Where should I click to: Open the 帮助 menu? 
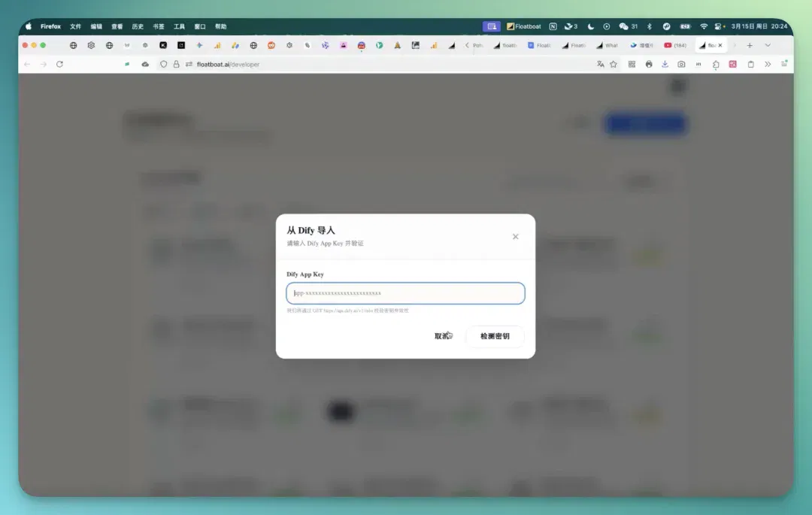pyautogui.click(x=220, y=26)
